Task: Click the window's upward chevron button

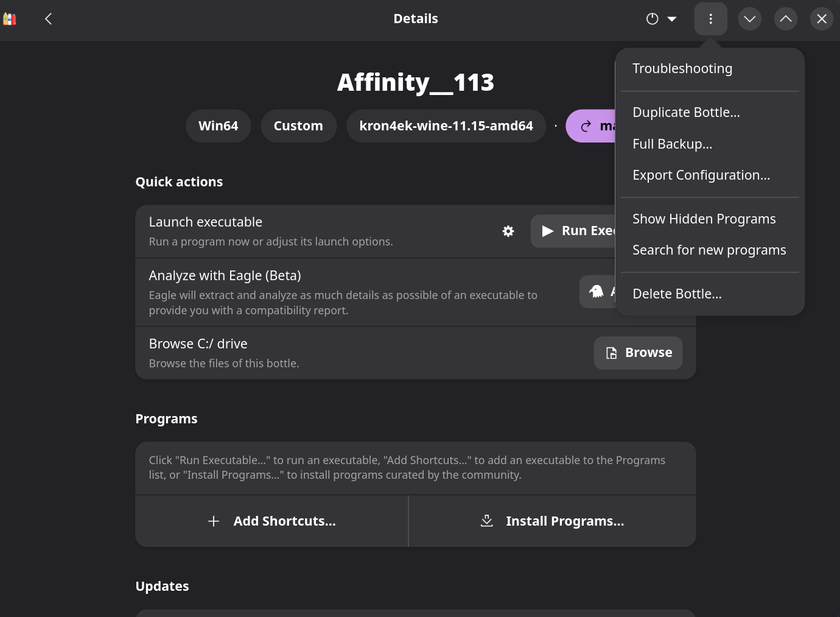Action: (x=786, y=19)
